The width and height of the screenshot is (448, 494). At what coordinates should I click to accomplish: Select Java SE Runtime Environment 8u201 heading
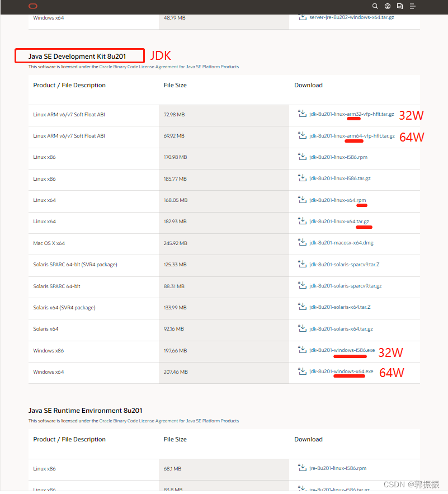click(86, 411)
